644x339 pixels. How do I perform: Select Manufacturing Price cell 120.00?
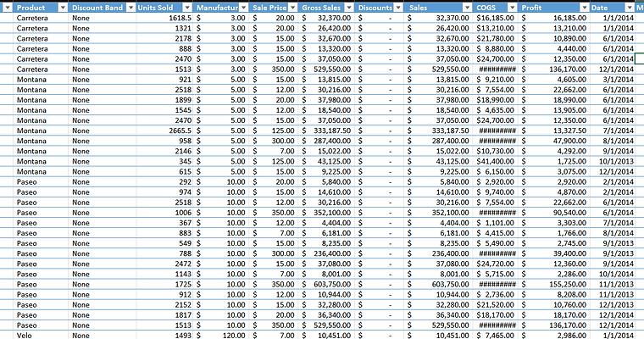220,336
